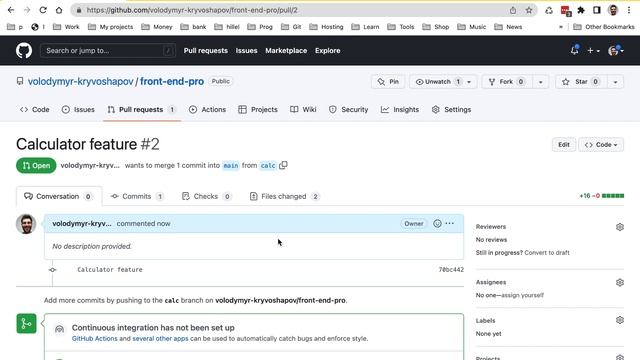The image size is (640, 360).
Task: Open the Extensions puzzle icon
Action: 581,10
